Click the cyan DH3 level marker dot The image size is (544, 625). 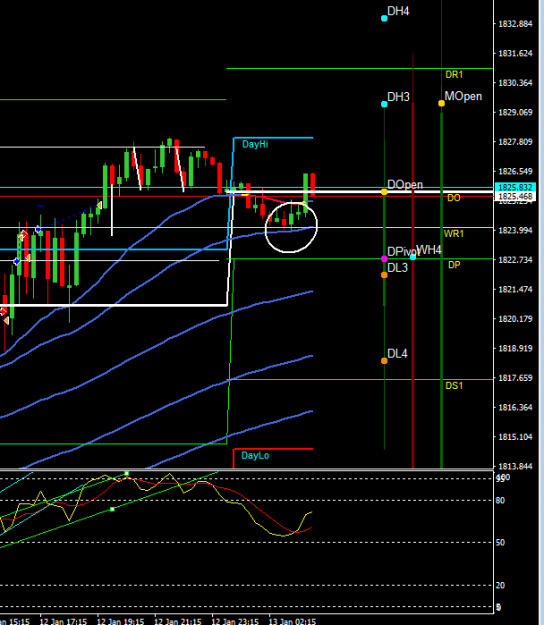384,104
